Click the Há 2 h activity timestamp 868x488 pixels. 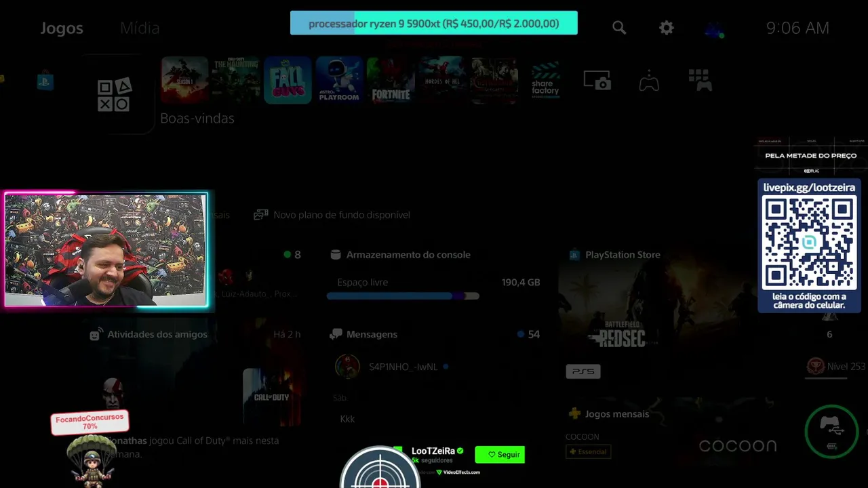287,334
